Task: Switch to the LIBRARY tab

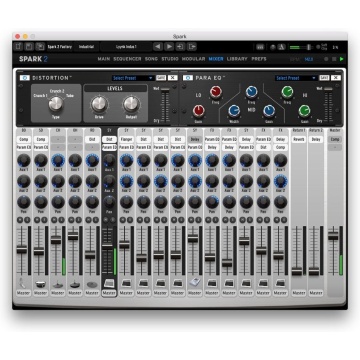Action: [x=237, y=59]
